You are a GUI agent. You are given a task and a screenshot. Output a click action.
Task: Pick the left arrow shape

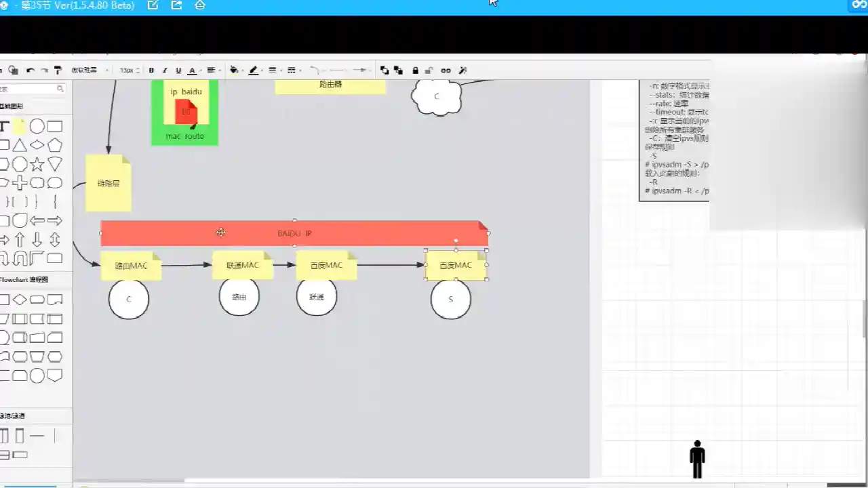(37, 221)
